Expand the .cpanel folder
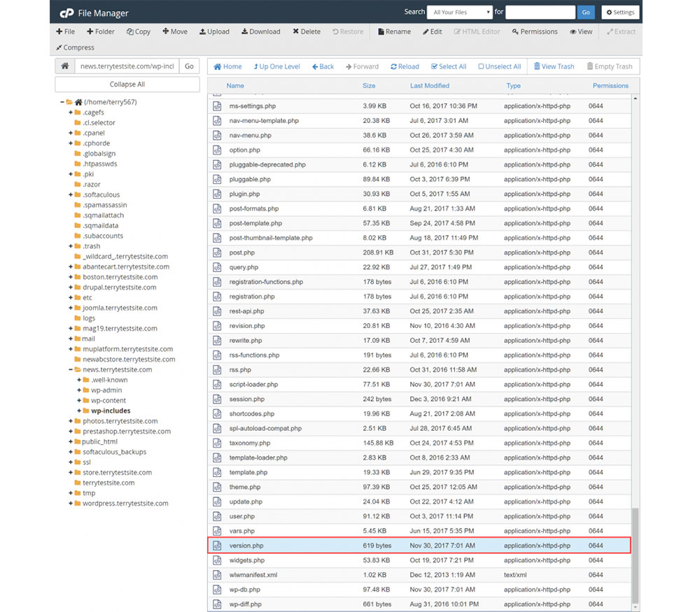The width and height of the screenshot is (700, 612). [x=71, y=133]
